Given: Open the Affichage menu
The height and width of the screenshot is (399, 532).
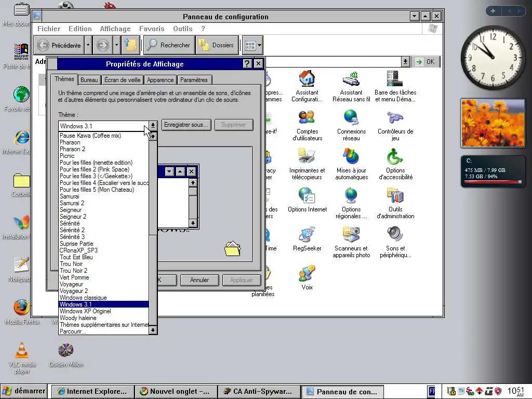Looking at the screenshot, I should pos(115,29).
